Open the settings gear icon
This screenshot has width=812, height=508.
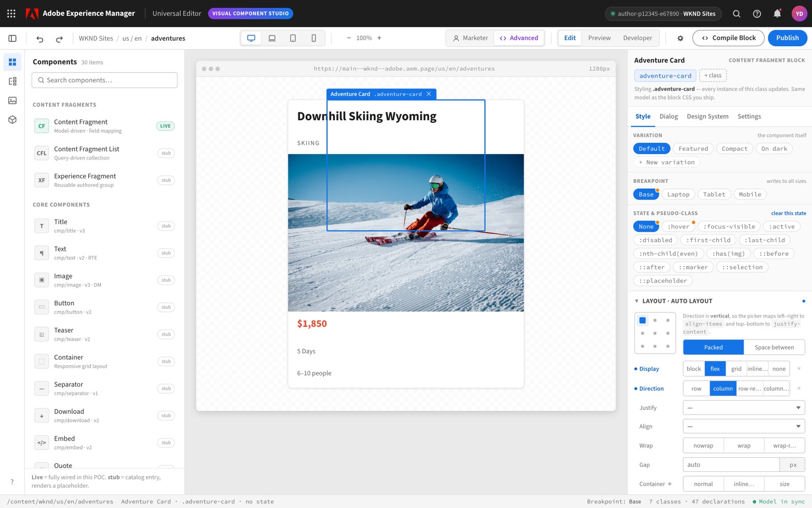pyautogui.click(x=681, y=38)
